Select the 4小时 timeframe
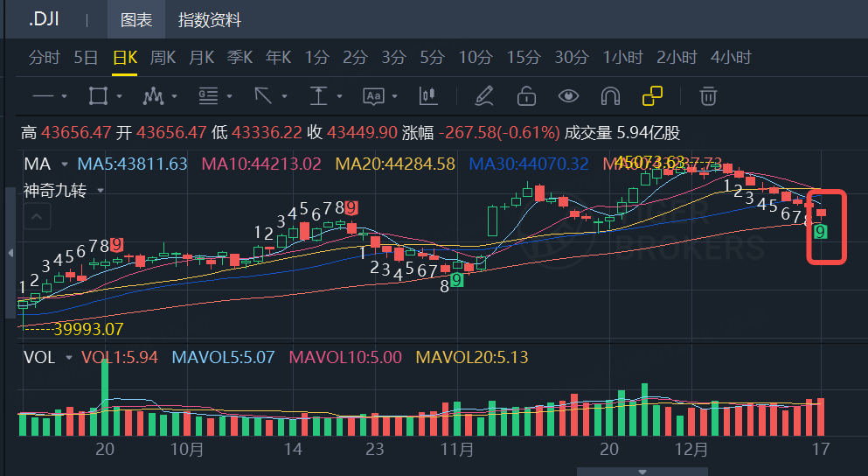The image size is (868, 476). point(731,57)
